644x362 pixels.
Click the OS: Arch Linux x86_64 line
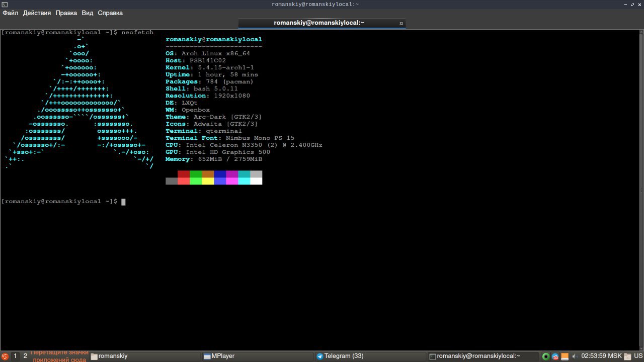[208, 53]
